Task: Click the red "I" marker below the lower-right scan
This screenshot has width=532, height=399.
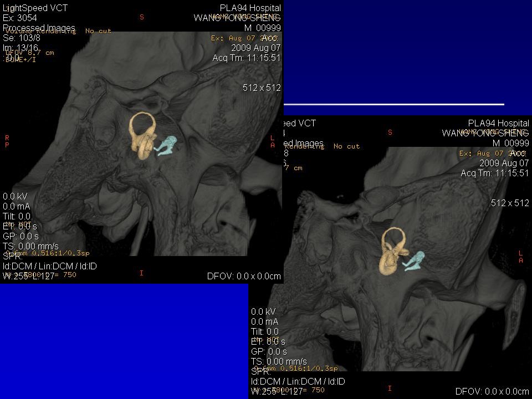Action: pos(390,388)
